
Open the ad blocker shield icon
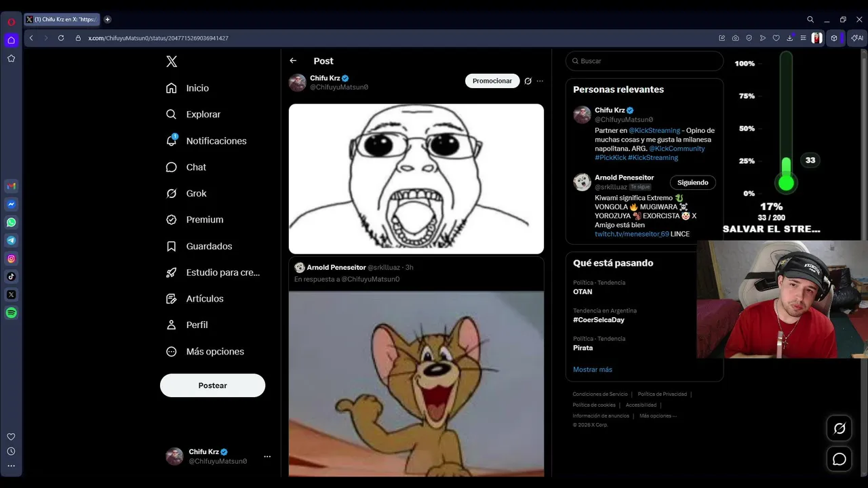tap(749, 38)
